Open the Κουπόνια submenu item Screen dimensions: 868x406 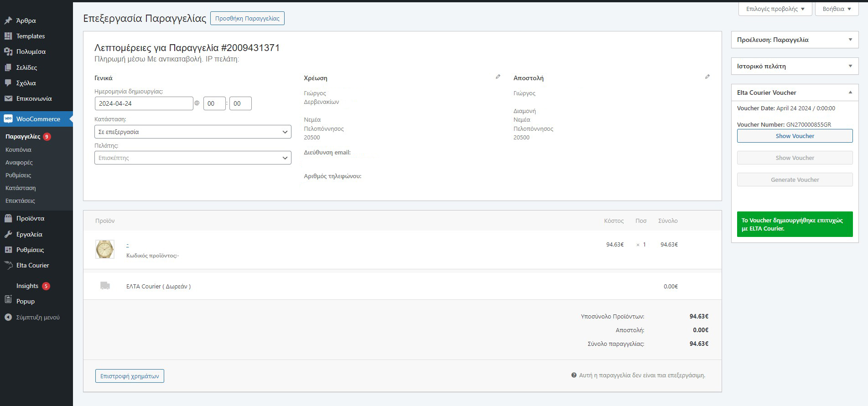pos(18,149)
